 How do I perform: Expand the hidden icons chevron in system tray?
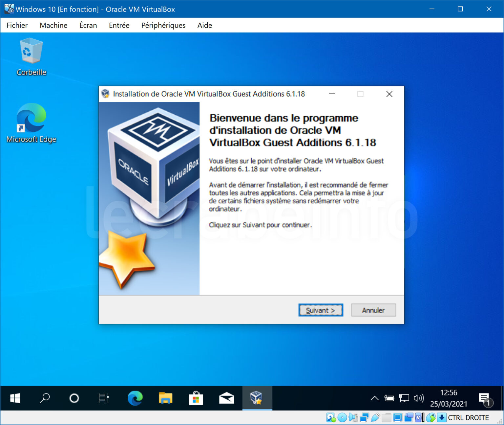[374, 398]
